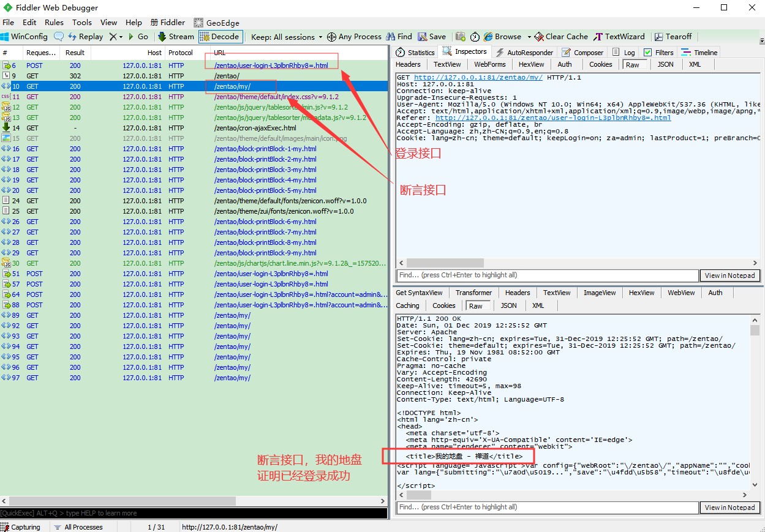Screen dimensions: 765x532
Task: Focus the request Find input field
Action: [x=547, y=275]
